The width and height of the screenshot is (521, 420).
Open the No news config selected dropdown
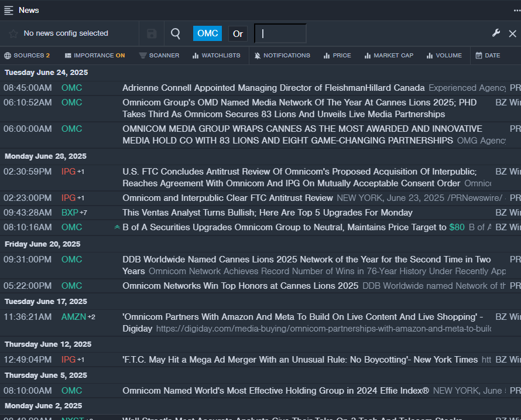[x=66, y=33]
